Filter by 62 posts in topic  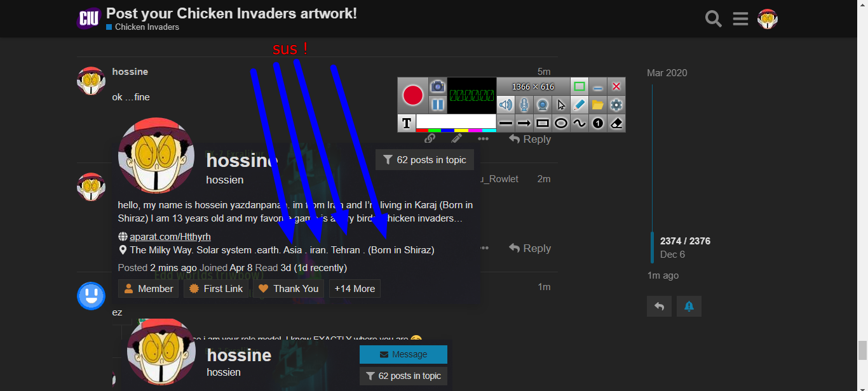point(424,160)
